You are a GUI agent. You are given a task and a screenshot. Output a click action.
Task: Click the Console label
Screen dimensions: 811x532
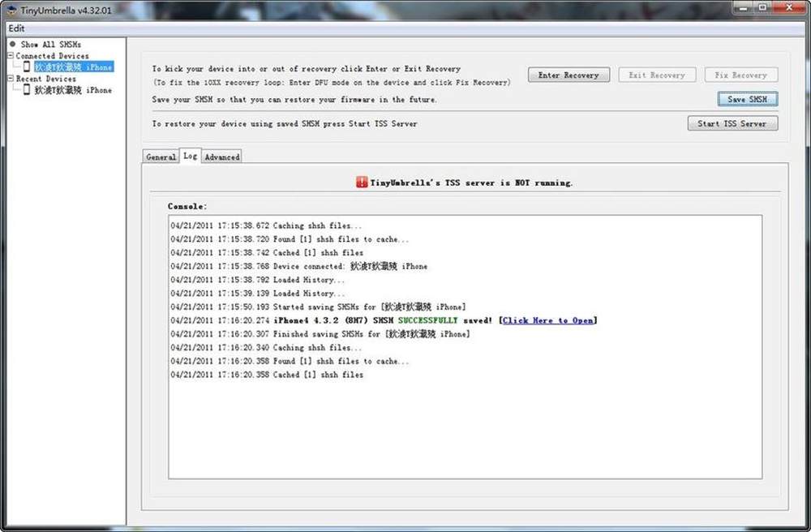click(x=187, y=206)
